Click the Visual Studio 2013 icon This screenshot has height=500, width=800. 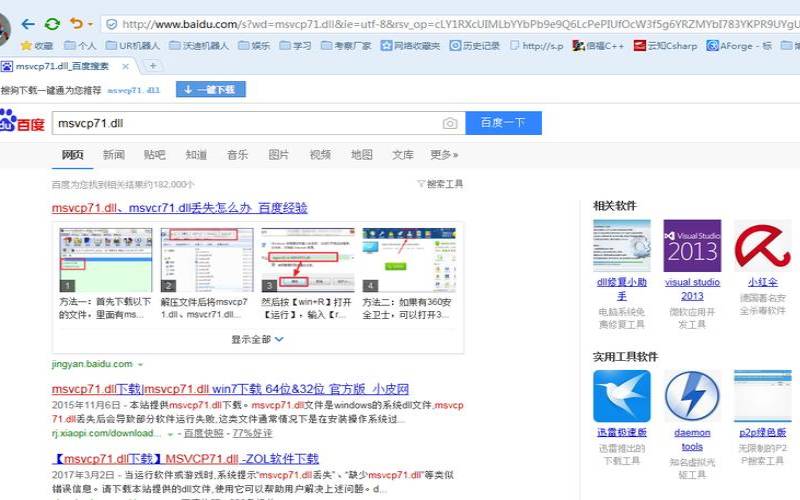[692, 245]
